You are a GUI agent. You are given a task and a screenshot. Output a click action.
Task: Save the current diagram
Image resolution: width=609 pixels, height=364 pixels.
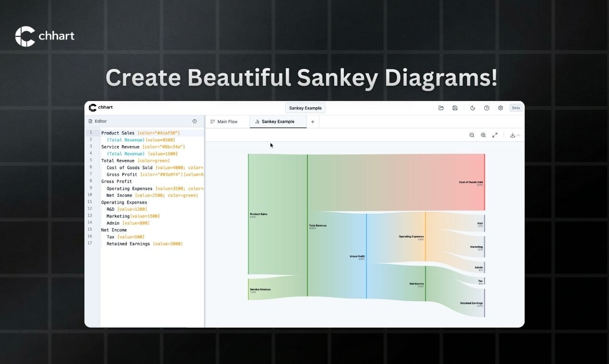(455, 108)
